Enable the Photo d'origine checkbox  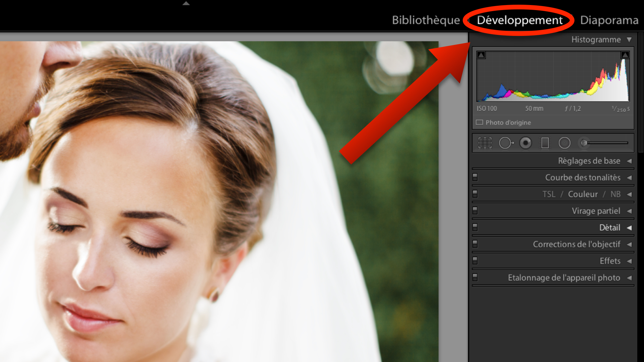point(480,122)
